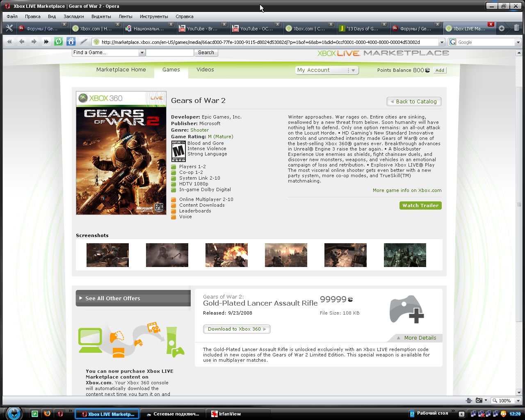Switch to IrfanView in the taskbar
Image resolution: width=525 pixels, height=420 pixels.
[239, 414]
